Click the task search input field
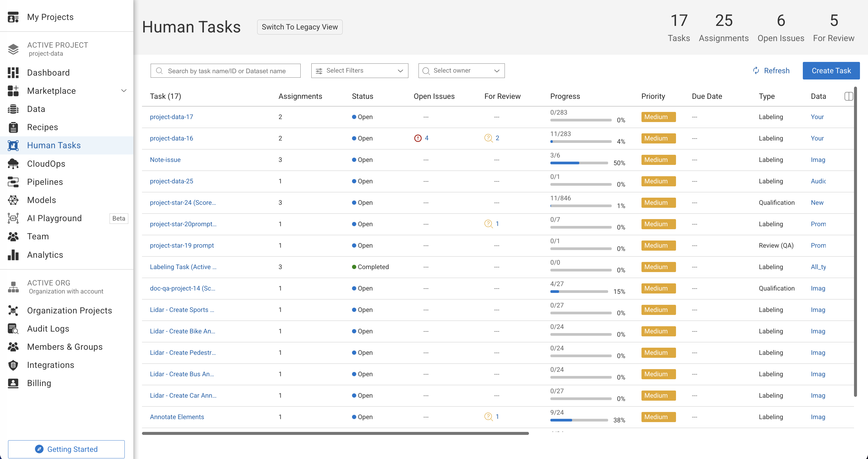The image size is (868, 459). [x=225, y=71]
